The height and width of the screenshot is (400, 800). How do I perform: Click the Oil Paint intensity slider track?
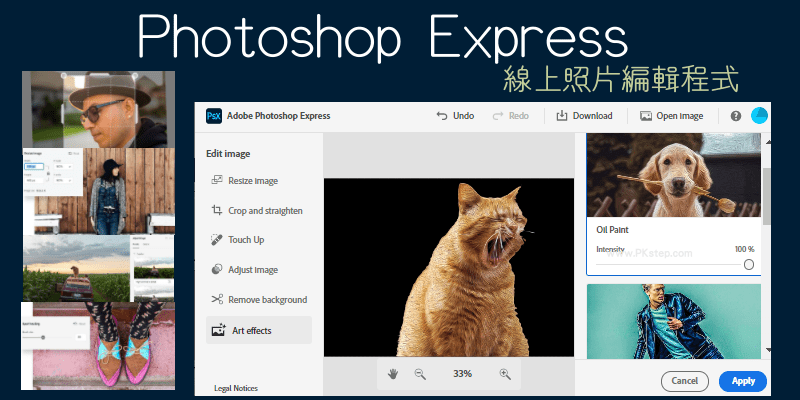pos(669,264)
